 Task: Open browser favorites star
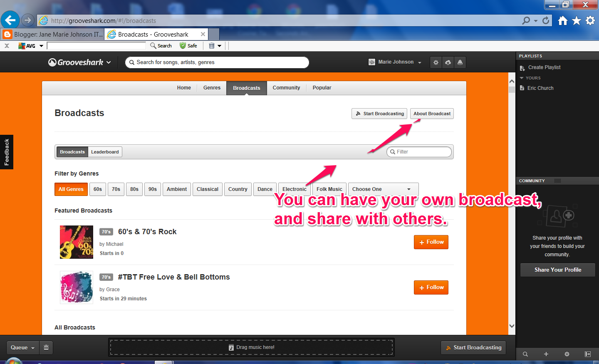577,20
